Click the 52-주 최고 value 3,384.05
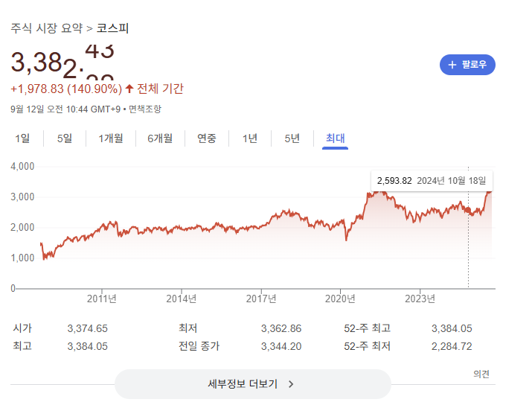Viewport: 532px width, 402px height. (452, 328)
